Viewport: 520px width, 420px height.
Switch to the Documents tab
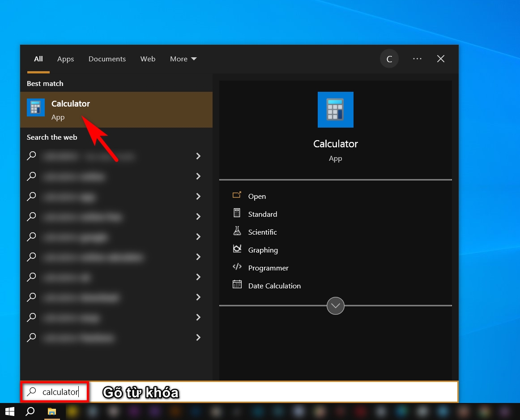click(107, 59)
